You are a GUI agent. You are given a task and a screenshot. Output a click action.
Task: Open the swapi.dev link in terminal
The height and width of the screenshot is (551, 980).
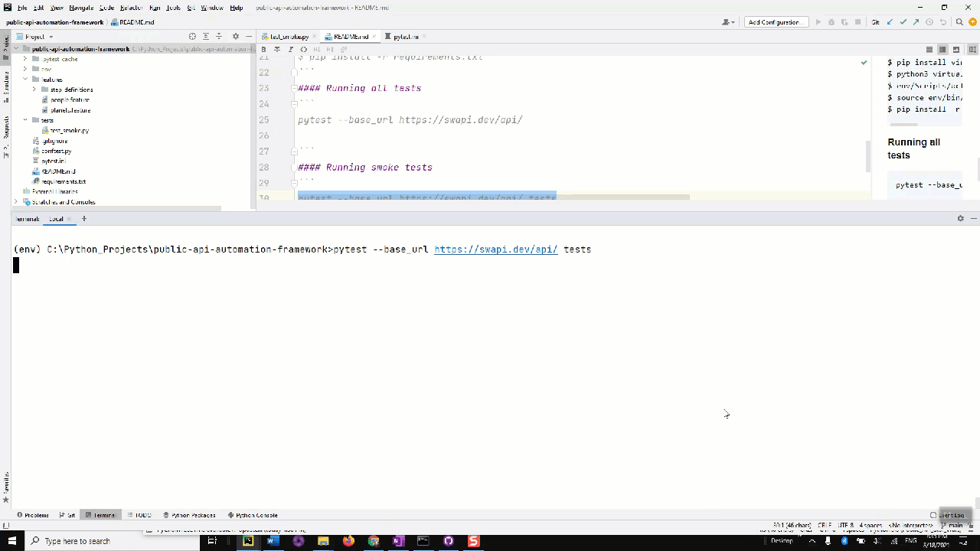coord(496,249)
